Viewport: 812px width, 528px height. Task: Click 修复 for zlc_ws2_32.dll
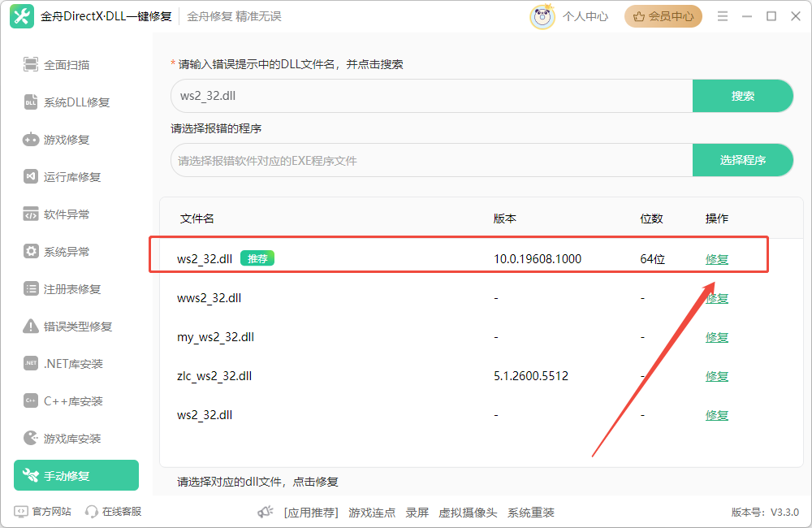[717, 375]
